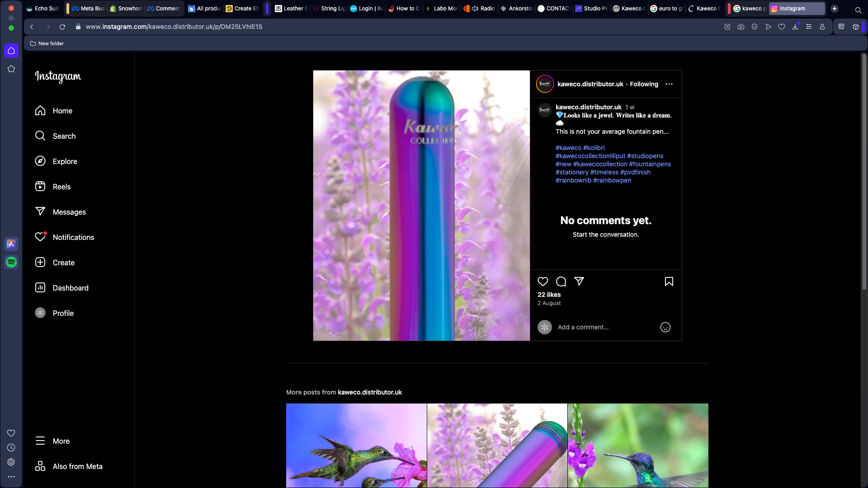This screenshot has height=488, width=868.
Task: Open the hummingbirds on pink flowers thumbnail
Action: [x=356, y=446]
